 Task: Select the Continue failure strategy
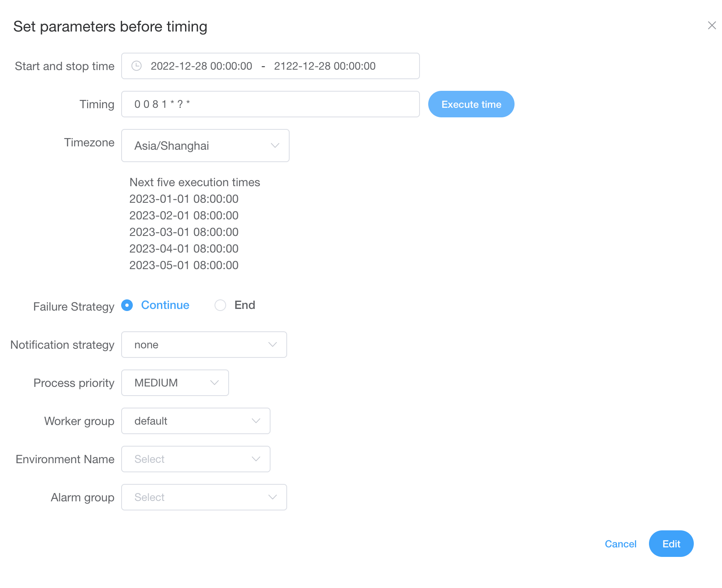(x=127, y=305)
